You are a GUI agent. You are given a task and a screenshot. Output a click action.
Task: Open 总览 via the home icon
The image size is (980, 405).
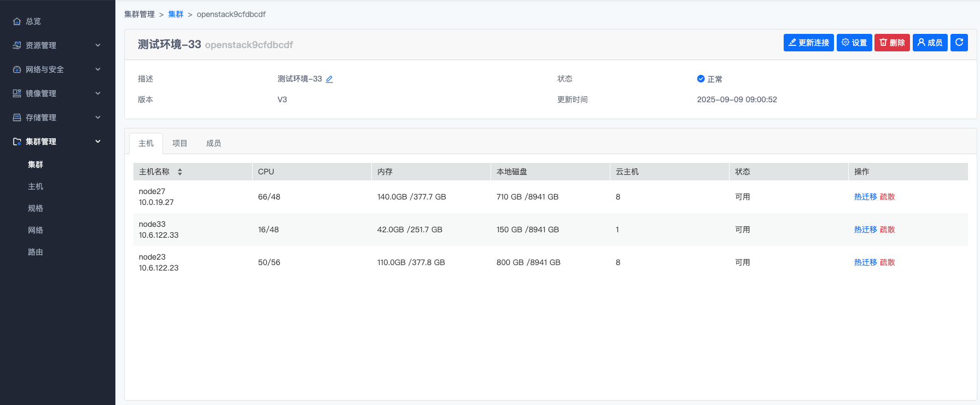(x=17, y=21)
